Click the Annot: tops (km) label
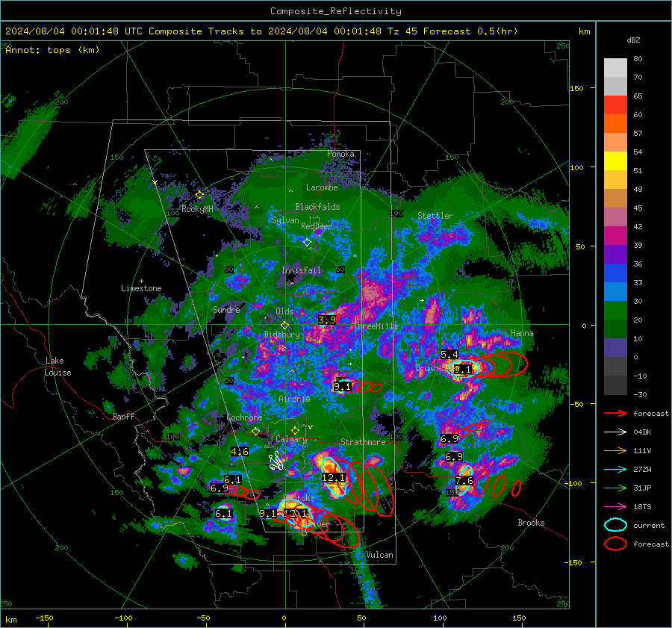This screenshot has width=672, height=628. pyautogui.click(x=52, y=50)
